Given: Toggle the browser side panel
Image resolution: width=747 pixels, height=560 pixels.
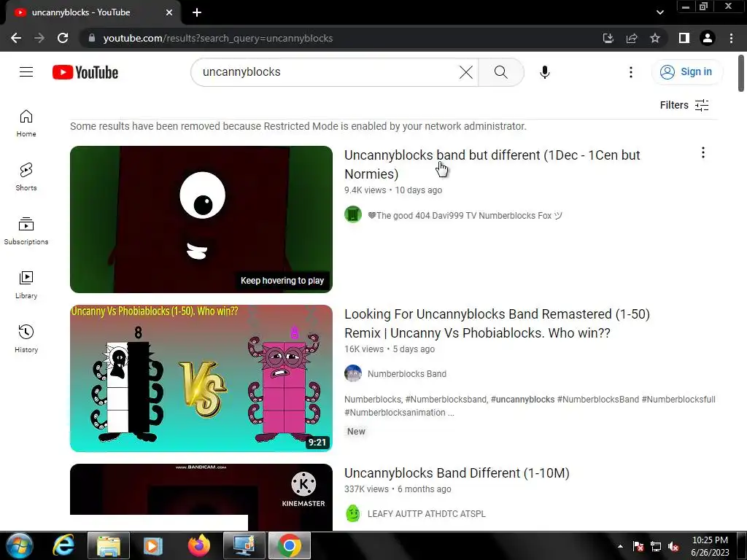Looking at the screenshot, I should pos(684,38).
